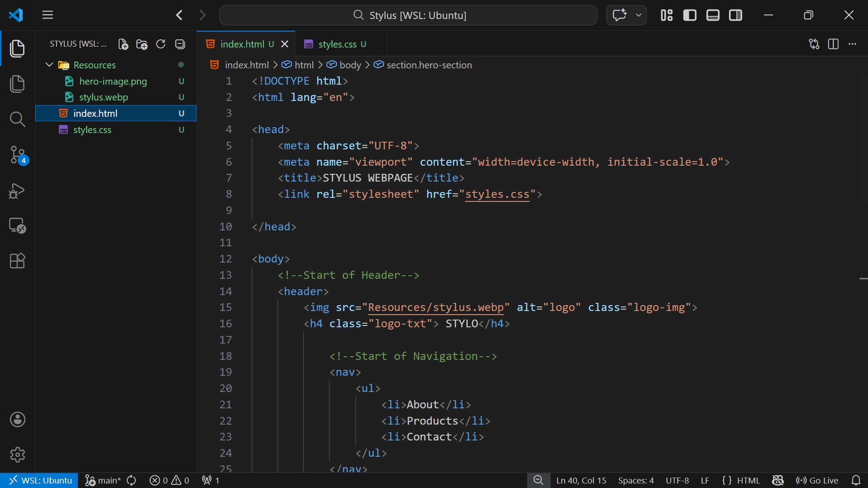
Task: Open Run and Debug view
Action: coord(17,191)
